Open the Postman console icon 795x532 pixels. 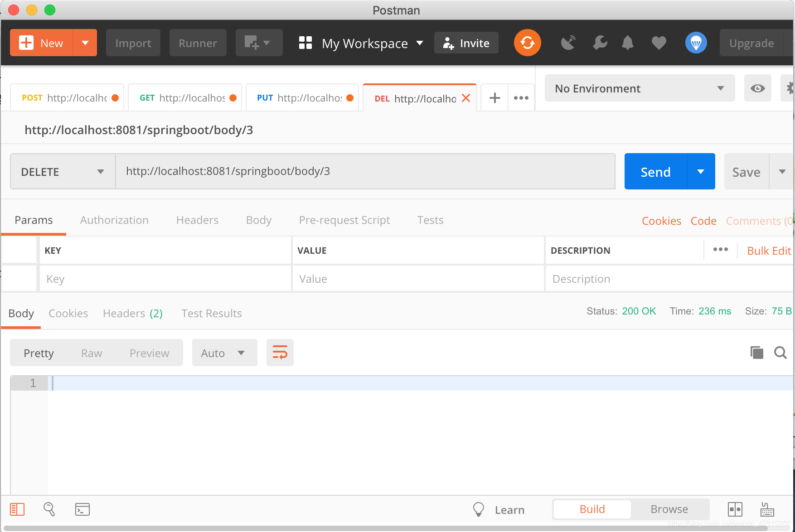point(82,509)
